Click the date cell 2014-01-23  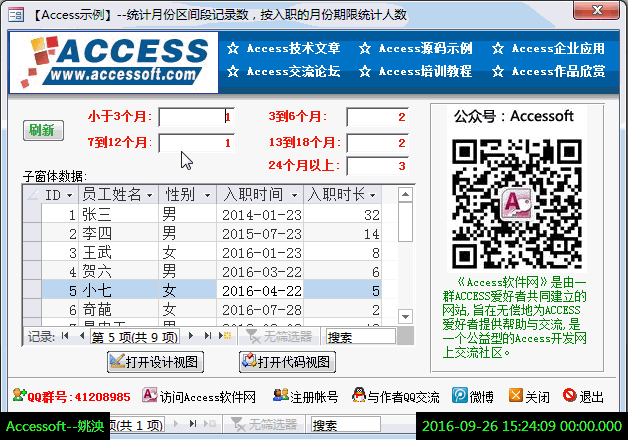(x=260, y=215)
